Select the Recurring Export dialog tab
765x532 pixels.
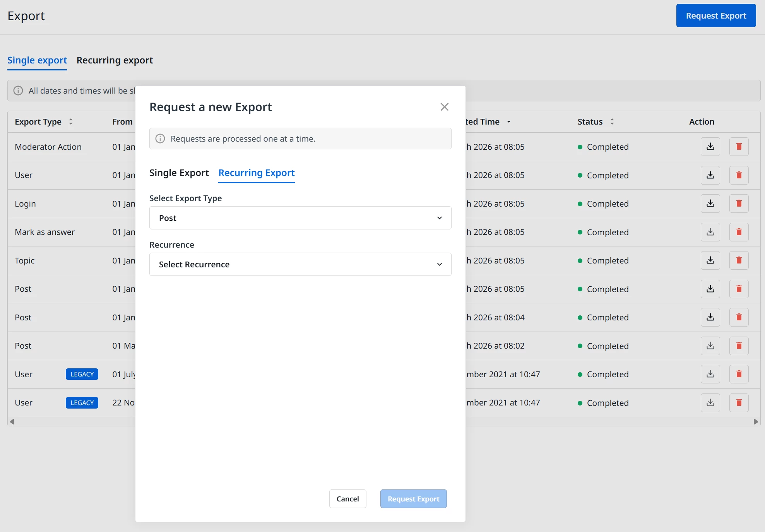(256, 173)
